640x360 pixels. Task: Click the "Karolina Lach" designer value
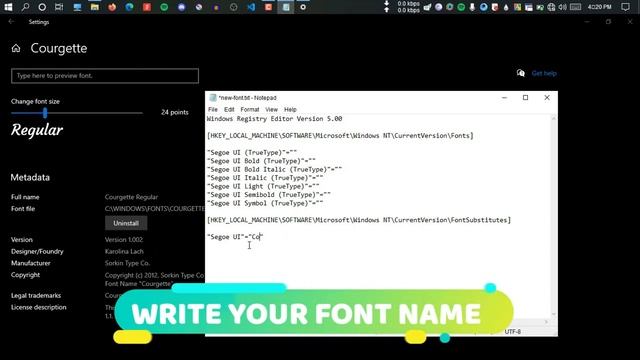click(124, 251)
